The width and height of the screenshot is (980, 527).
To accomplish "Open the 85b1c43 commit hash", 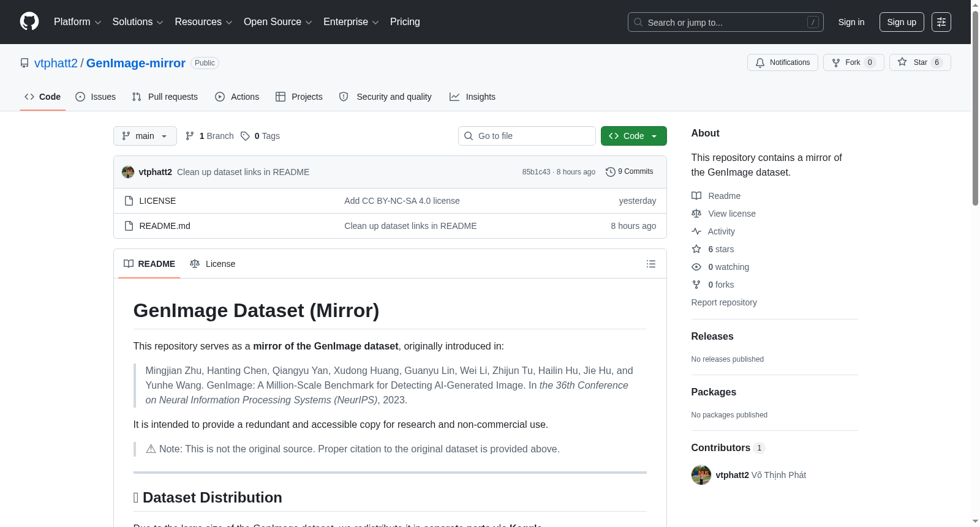I will (536, 172).
